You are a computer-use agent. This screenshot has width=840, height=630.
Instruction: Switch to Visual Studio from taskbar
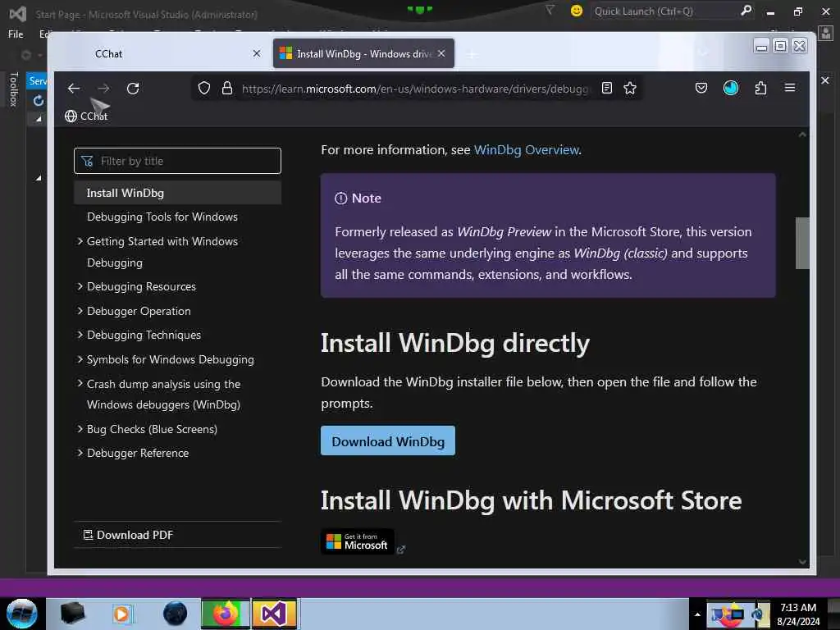[274, 614]
